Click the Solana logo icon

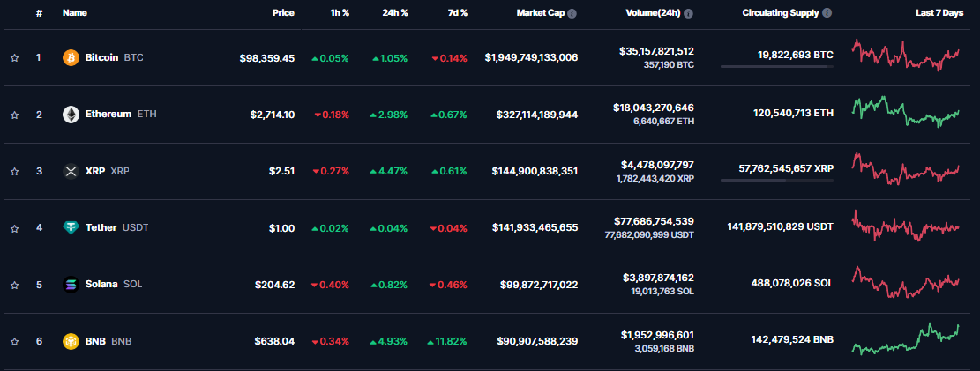[x=71, y=285]
